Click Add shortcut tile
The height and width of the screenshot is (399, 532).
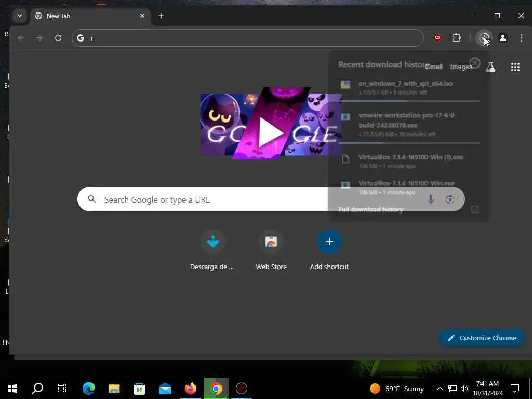coord(329,251)
